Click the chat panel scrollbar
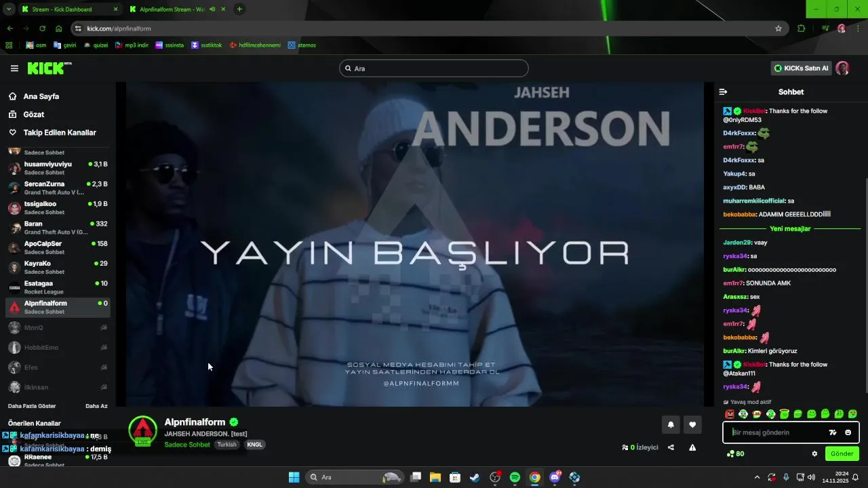 coord(865,285)
